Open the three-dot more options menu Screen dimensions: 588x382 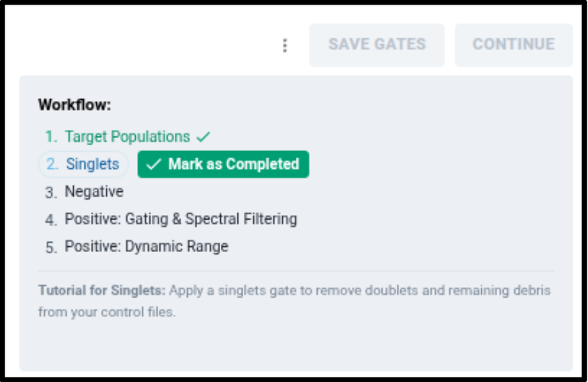tap(285, 45)
